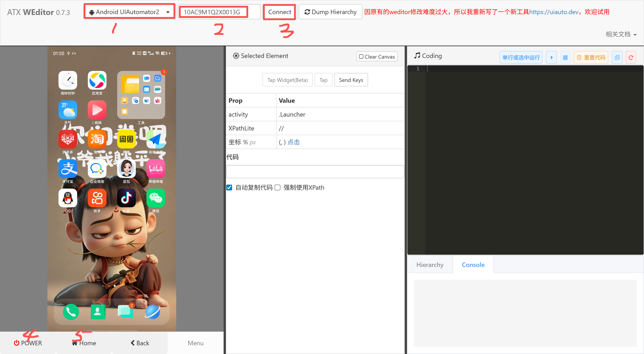
Task: Tap the Douyin app icon
Action: (x=126, y=198)
